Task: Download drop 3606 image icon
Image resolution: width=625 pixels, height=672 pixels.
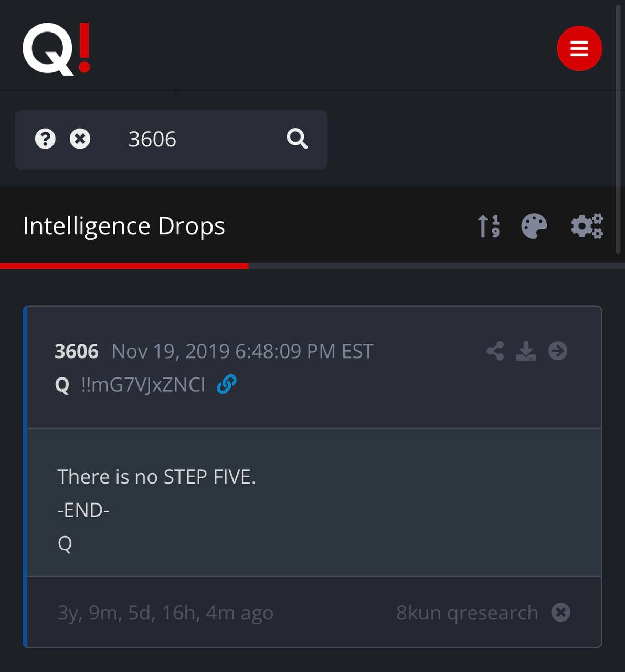Action: tap(526, 351)
